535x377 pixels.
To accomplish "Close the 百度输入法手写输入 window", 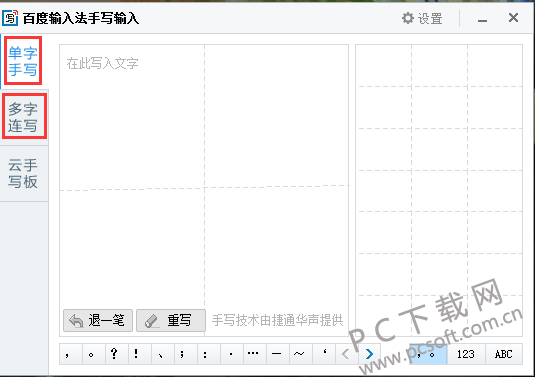I will tap(513, 18).
